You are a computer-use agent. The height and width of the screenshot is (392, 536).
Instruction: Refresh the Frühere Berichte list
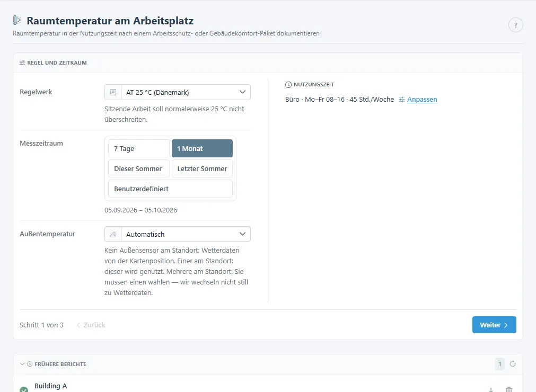(x=513, y=363)
